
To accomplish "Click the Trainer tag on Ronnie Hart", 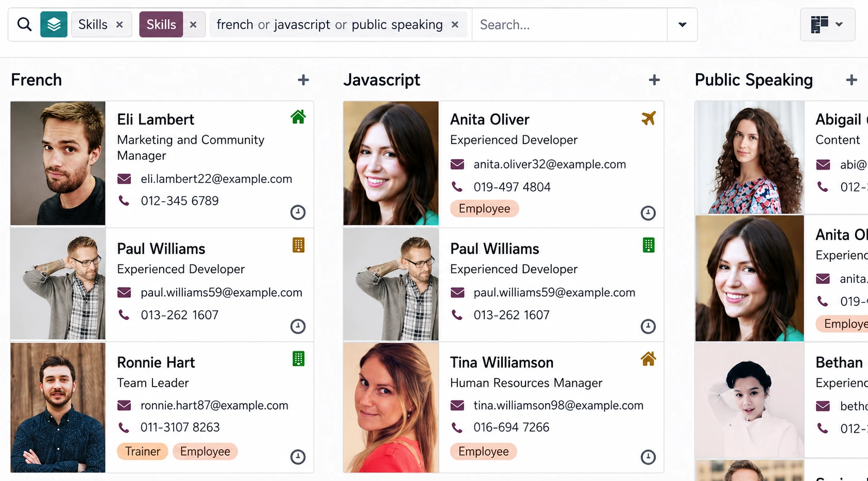I will pos(143,452).
